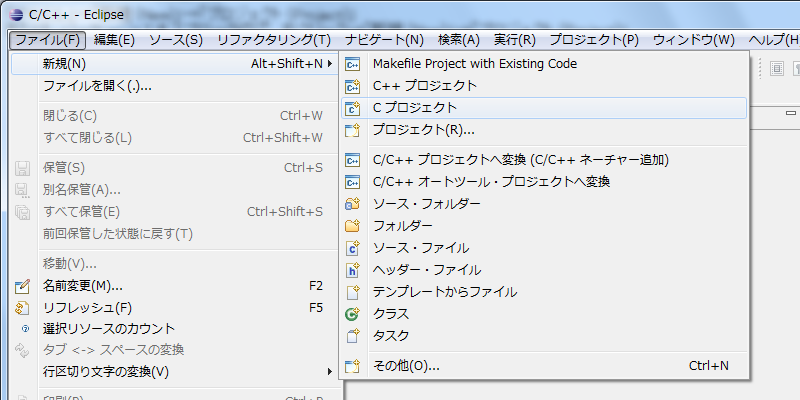Open the ナビゲート(N) menu
Image resolution: width=800 pixels, height=400 pixels.
(384, 40)
